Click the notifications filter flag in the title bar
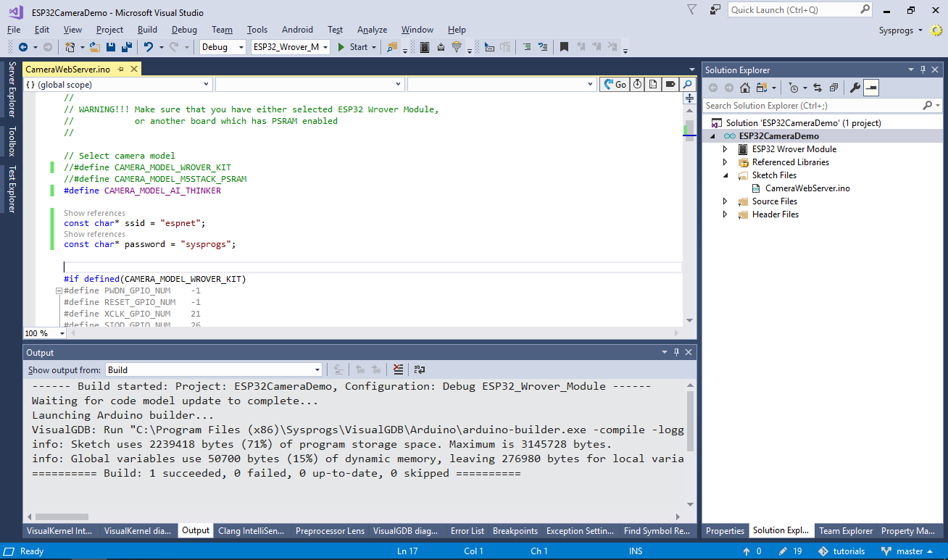The image size is (948, 560). tap(691, 9)
